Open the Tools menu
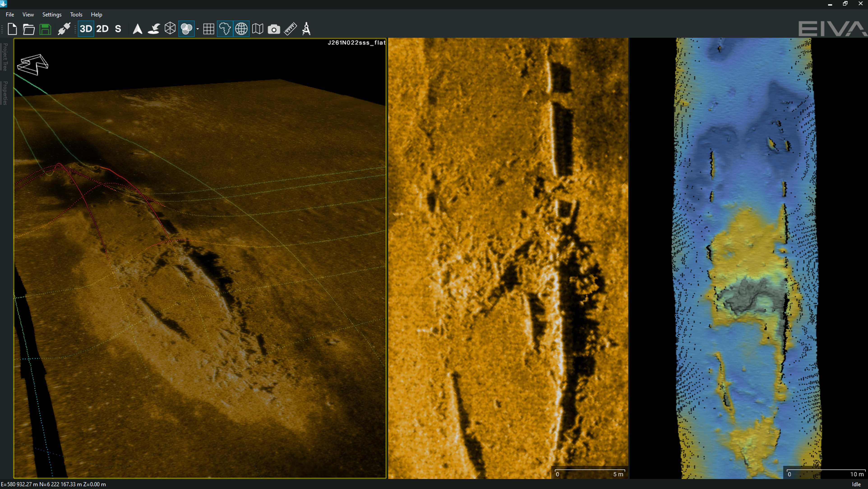This screenshot has width=868, height=489. tap(76, 14)
